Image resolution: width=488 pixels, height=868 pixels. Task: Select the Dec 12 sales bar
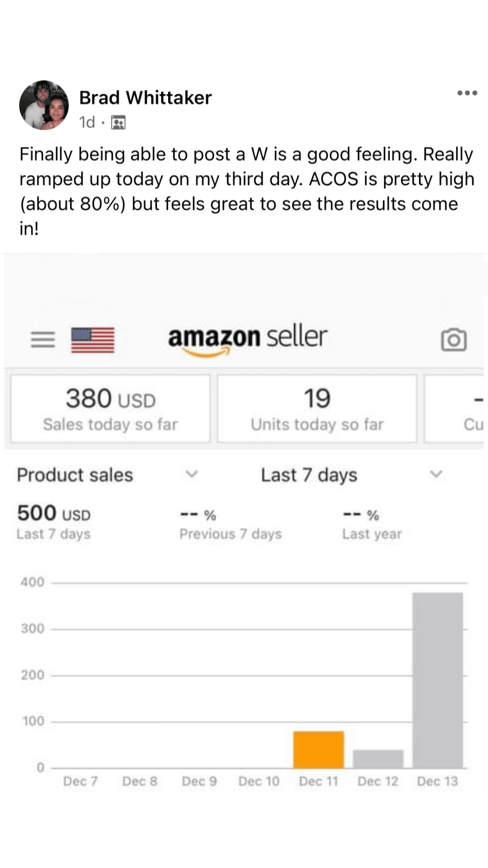378,759
